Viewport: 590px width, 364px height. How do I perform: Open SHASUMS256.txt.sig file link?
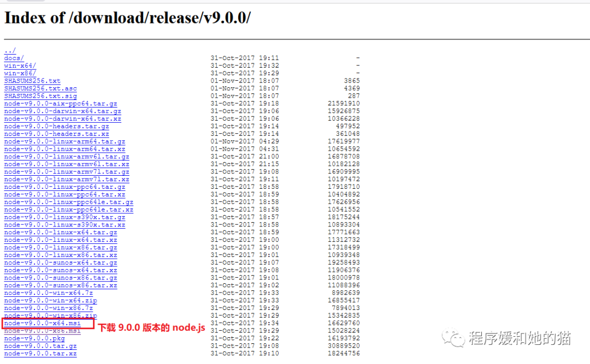[x=40, y=96]
